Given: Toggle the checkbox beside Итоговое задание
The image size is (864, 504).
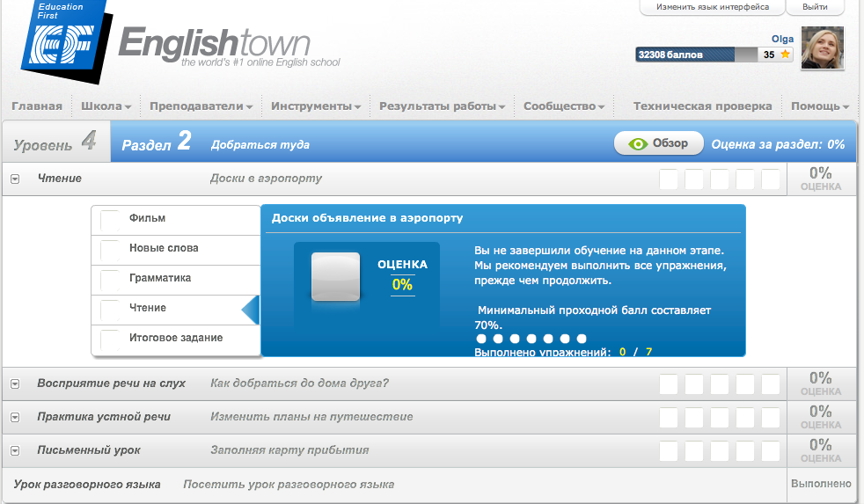Looking at the screenshot, I should [110, 340].
